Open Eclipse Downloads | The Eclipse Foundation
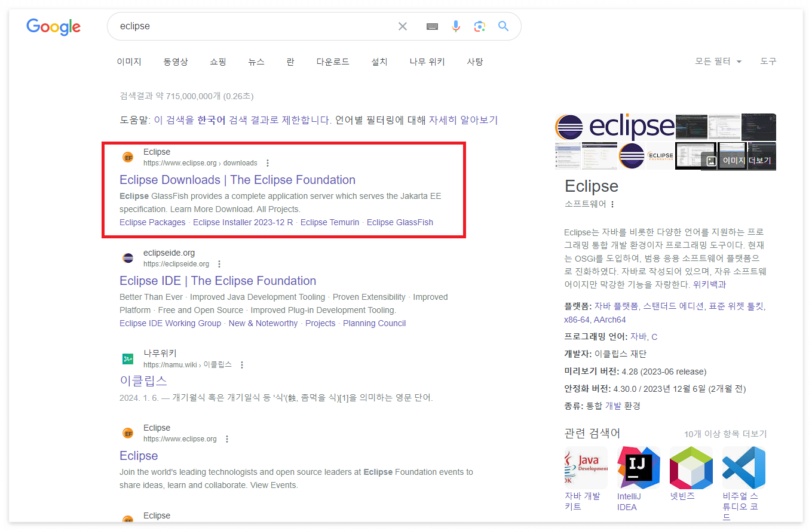812x531 pixels. click(237, 180)
